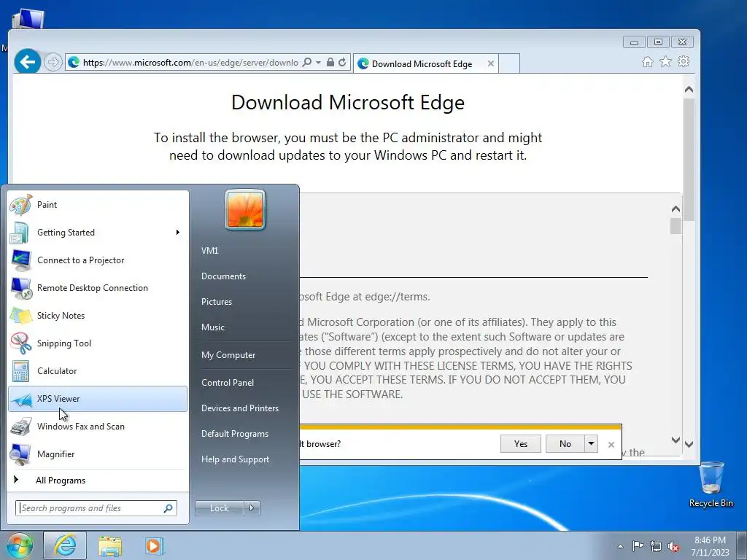Show hidden tray icons arrow

[x=620, y=546]
